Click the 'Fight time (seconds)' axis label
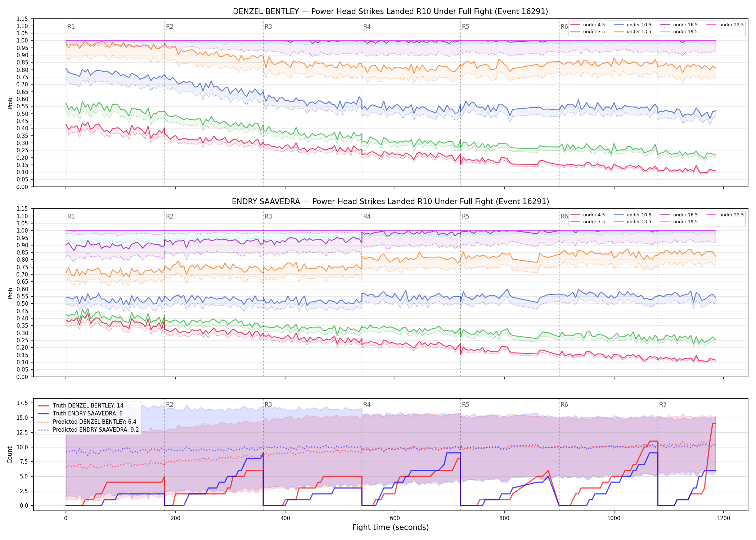Screen dimensions: 756x540 pyautogui.click(x=391, y=527)
